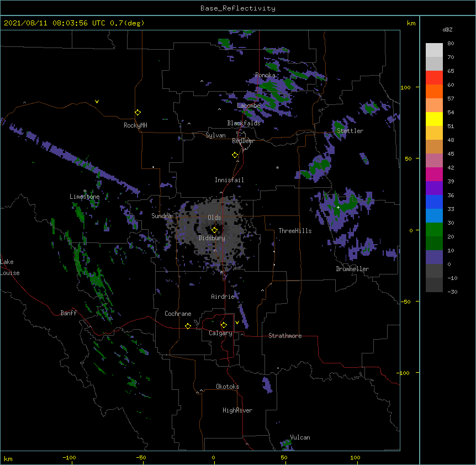Click the yellow diamond marker above the Calgary label

pyautogui.click(x=224, y=325)
